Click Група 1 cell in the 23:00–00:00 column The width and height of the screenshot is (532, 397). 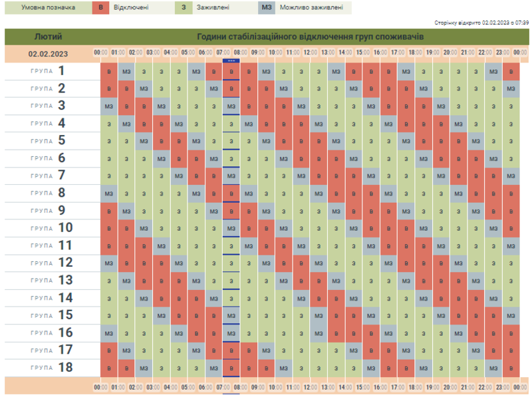point(511,71)
